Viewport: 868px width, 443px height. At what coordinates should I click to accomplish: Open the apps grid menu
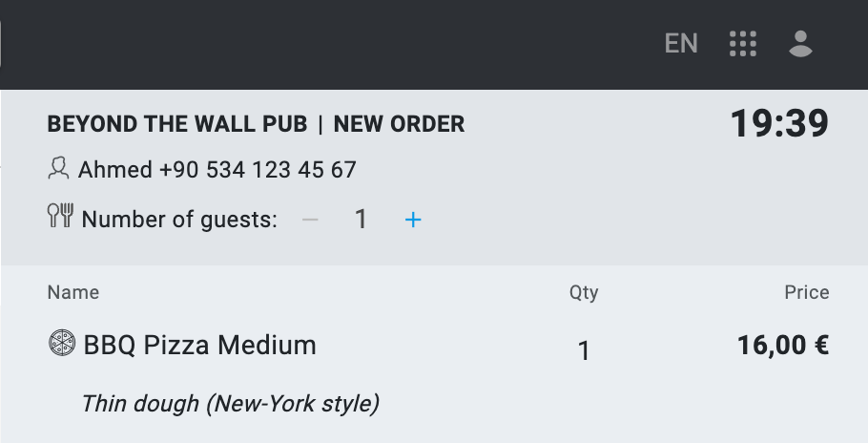coord(742,44)
